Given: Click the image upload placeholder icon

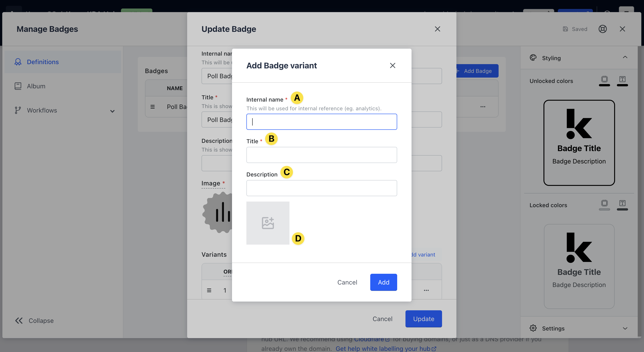Looking at the screenshot, I should click(268, 223).
